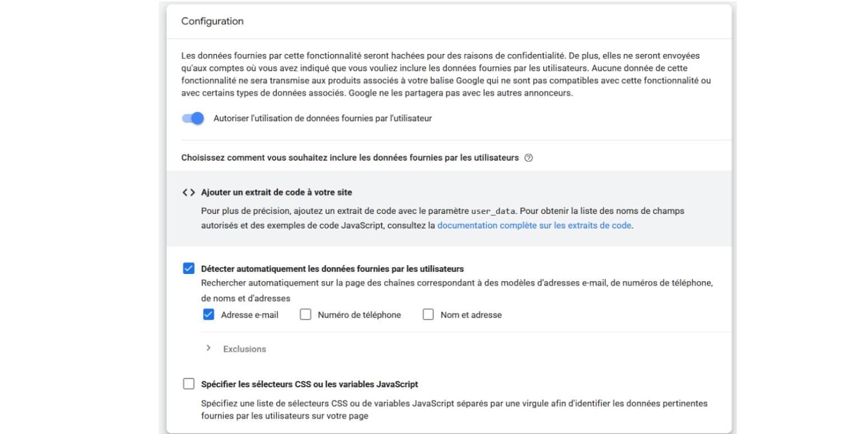Screen dimensions: 868x434
Task: Click the Configuration panel heading
Action: (x=212, y=21)
